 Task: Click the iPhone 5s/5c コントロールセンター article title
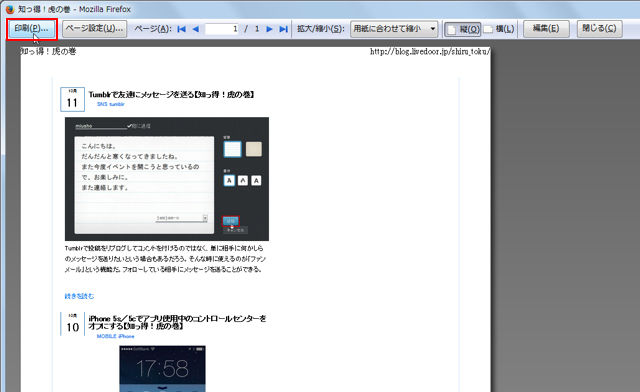pos(178,322)
